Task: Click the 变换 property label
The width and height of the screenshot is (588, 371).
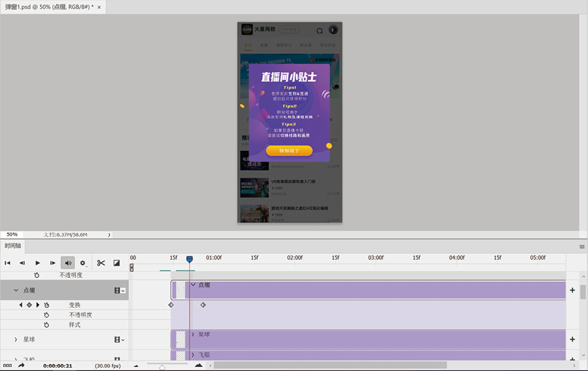Action: pos(74,305)
